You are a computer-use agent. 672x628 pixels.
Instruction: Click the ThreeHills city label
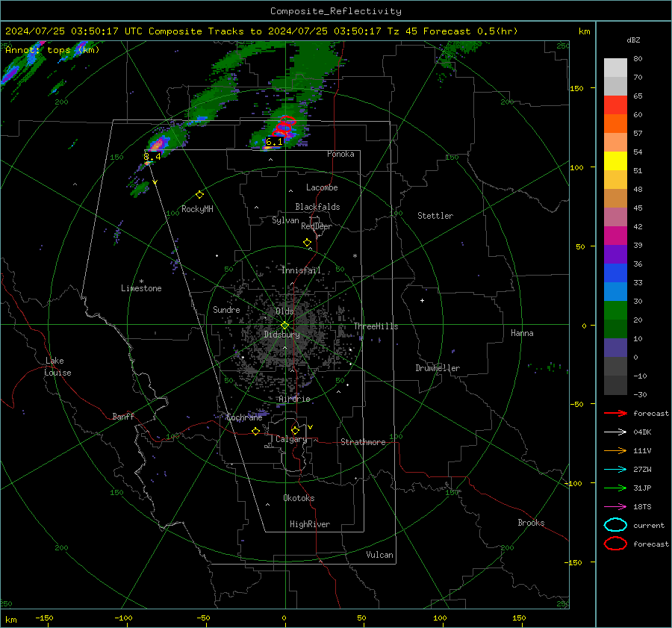pos(376,326)
